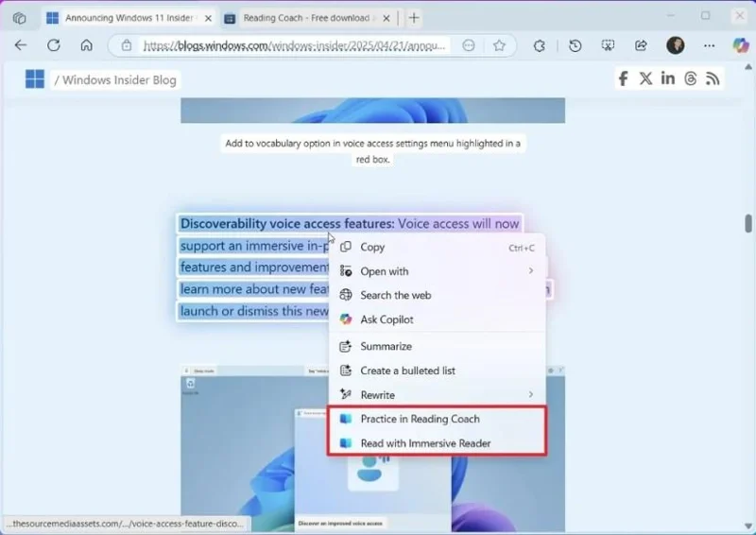This screenshot has height=535, width=756.
Task: Add this page to favorites star
Action: (x=499, y=45)
